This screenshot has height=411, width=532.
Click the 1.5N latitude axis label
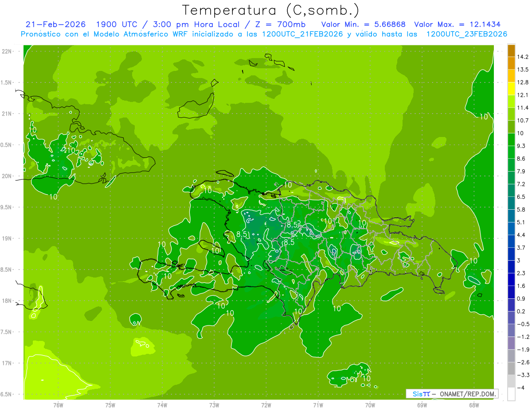(6, 82)
